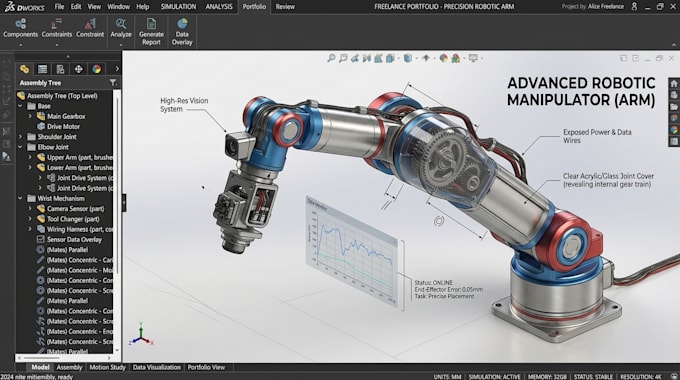This screenshot has width=680, height=380.
Task: Expand the Camera Sensor part node
Action: click(x=30, y=209)
